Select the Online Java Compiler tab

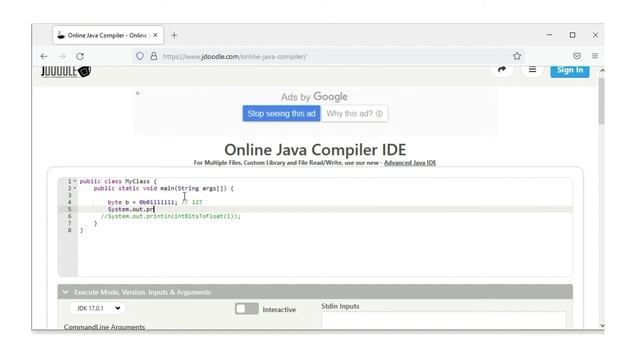click(x=108, y=36)
